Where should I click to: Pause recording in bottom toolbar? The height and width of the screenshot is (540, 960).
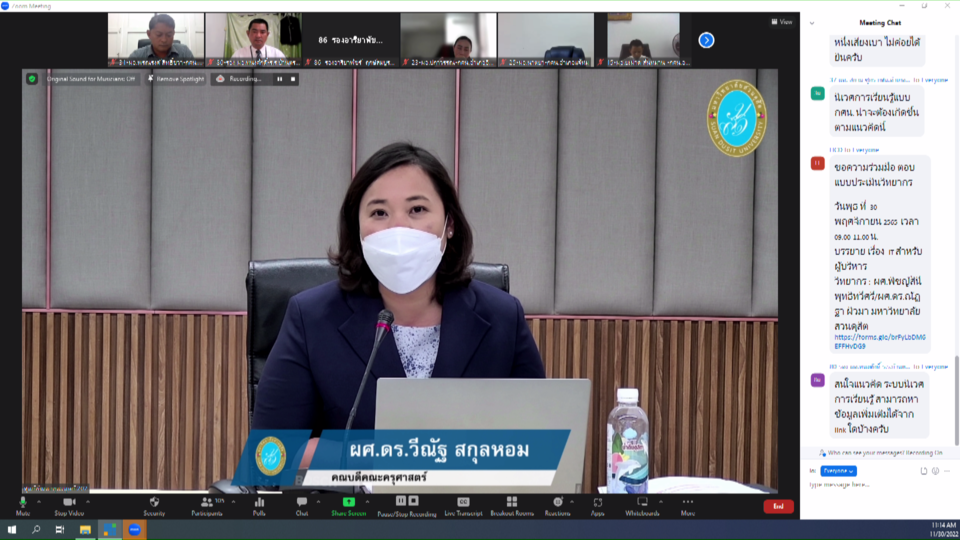[400, 501]
